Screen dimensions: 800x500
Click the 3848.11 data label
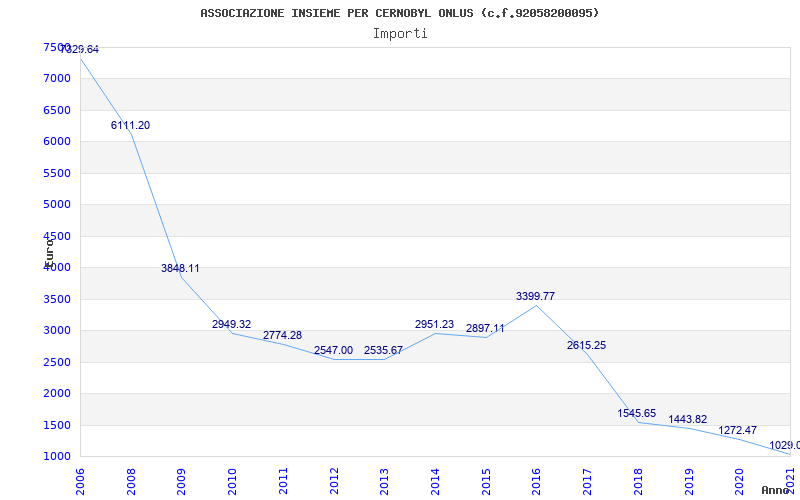181,268
